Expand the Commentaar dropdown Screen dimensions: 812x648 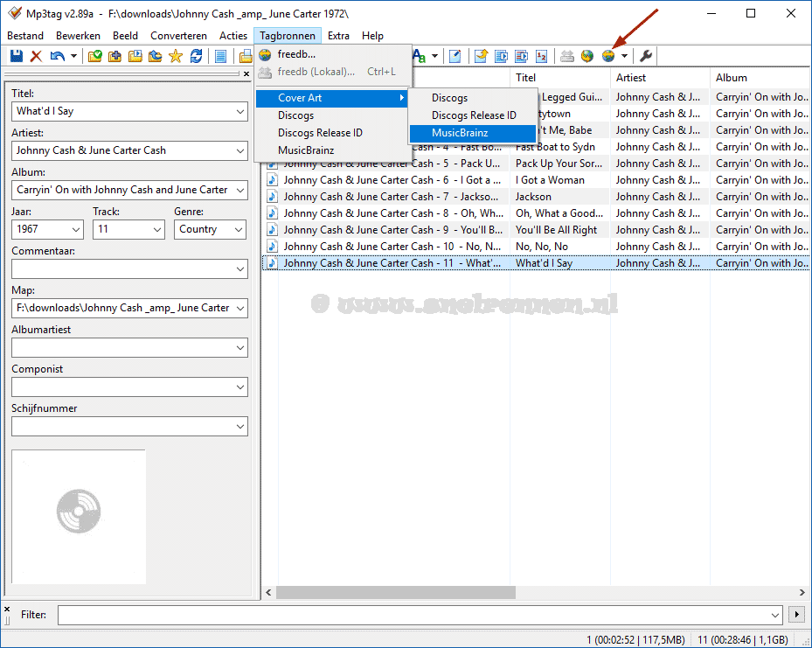(240, 268)
